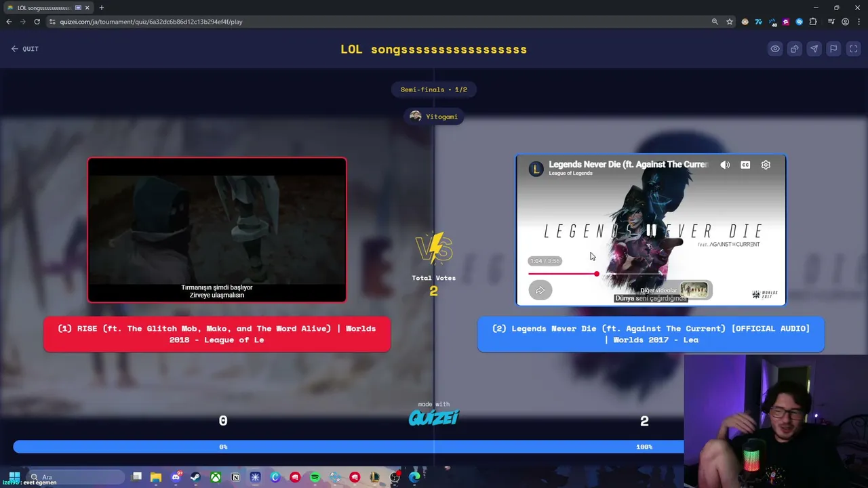Toggle the eye visibility icon in quiz header

point(775,49)
